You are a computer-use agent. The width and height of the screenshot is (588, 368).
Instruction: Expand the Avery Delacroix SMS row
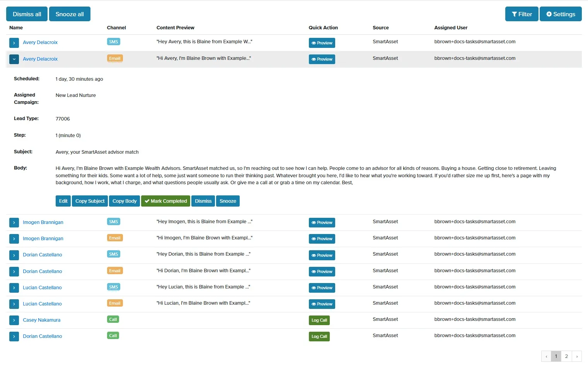coord(14,42)
